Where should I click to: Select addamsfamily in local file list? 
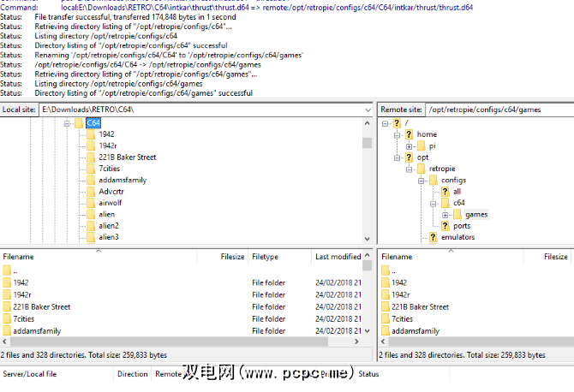click(x=37, y=331)
